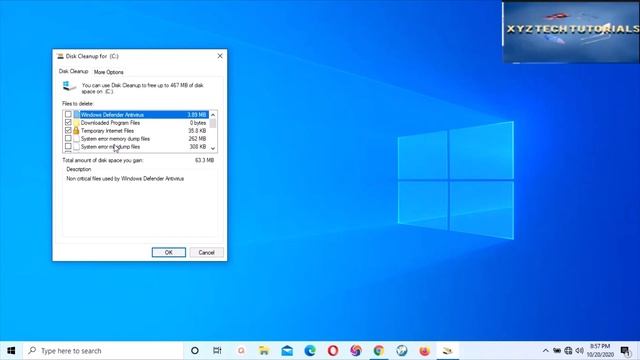Click file icon beside System error memory dump
Viewport: 640px width, 360px height.
click(x=76, y=138)
